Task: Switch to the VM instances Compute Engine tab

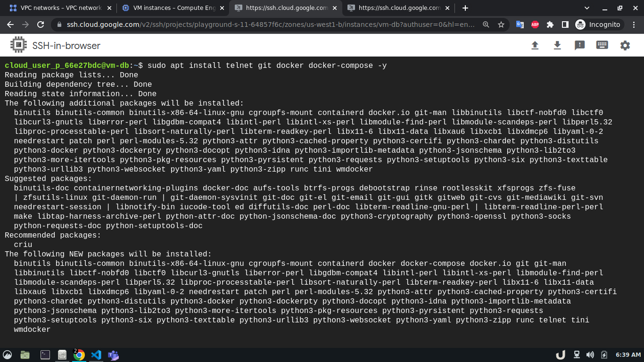Action: point(173,8)
